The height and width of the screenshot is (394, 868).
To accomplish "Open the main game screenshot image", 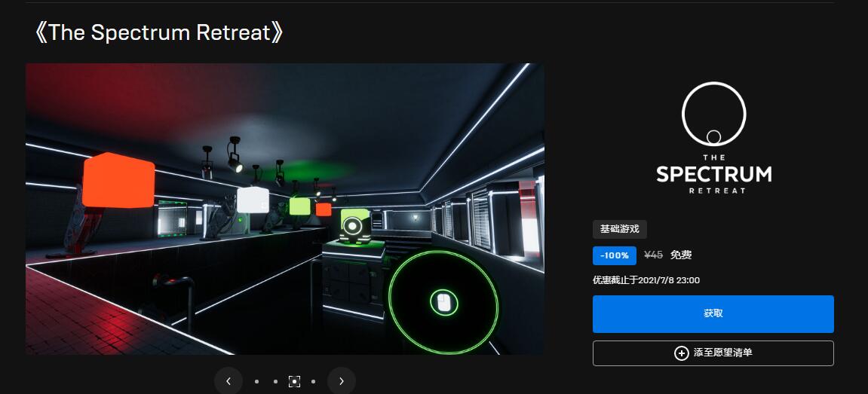I will (x=284, y=209).
